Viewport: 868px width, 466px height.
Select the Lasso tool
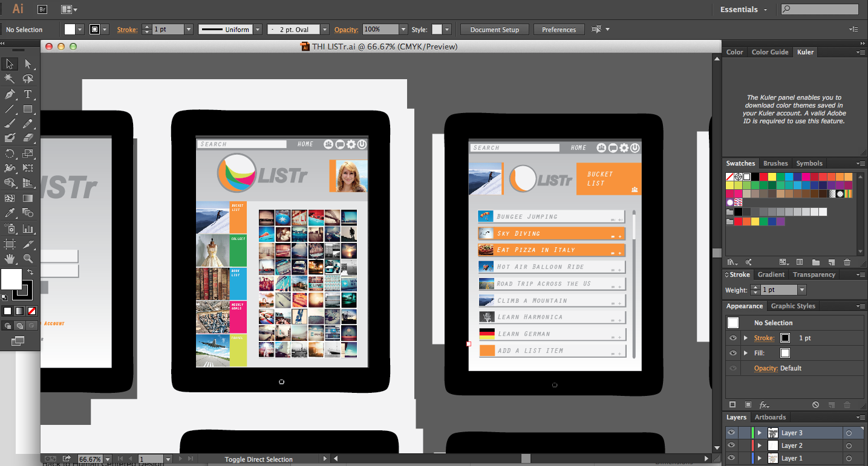(x=28, y=79)
